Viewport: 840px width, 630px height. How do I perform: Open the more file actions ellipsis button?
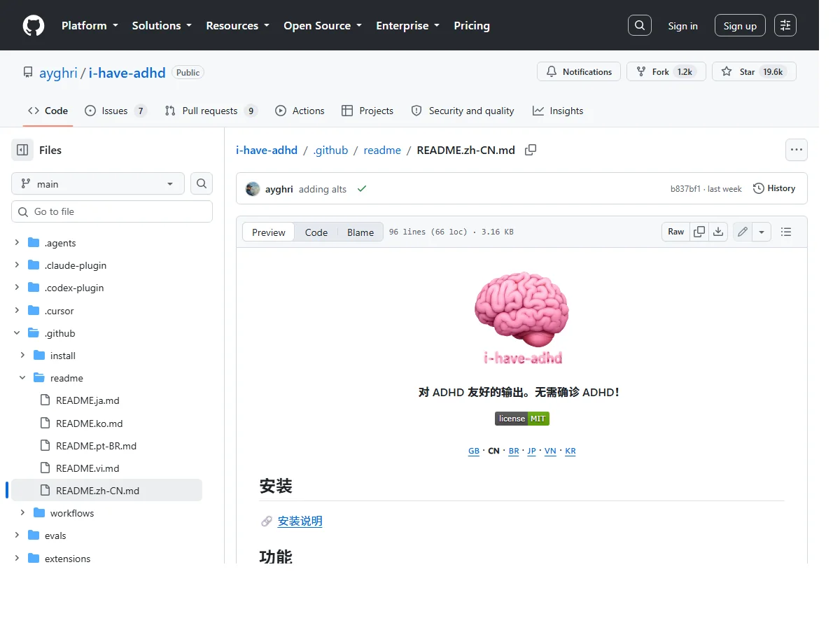click(796, 150)
